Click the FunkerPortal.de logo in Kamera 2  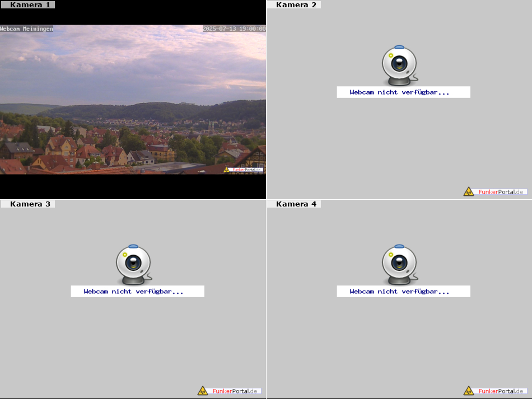[496, 191]
